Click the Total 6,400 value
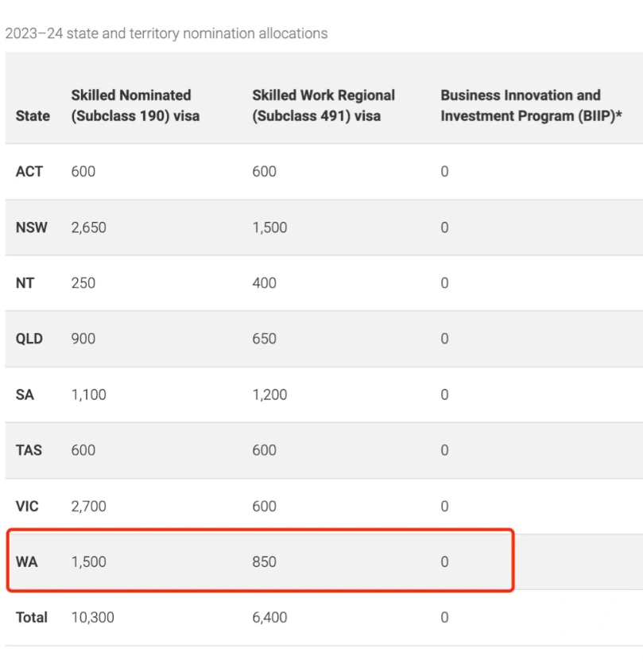 tap(269, 618)
